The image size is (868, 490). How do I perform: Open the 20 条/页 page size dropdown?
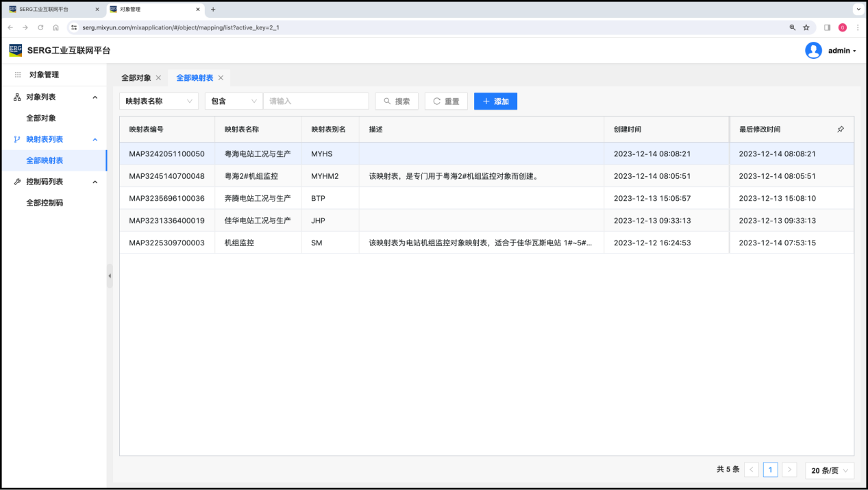[830, 470]
